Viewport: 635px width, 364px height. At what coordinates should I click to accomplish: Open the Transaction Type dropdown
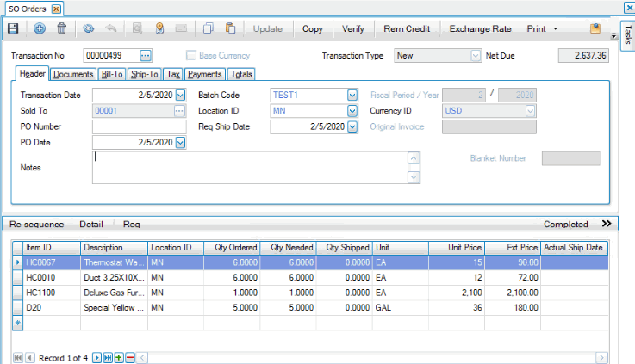pyautogui.click(x=476, y=56)
